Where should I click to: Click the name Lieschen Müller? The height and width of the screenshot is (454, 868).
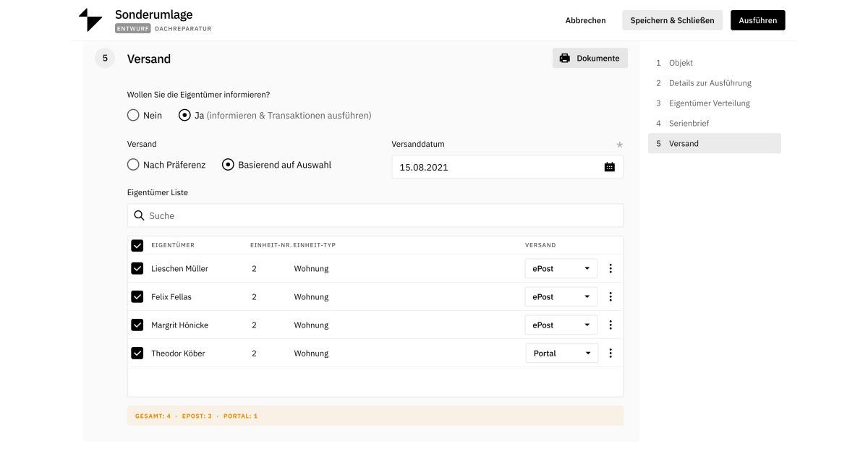pyautogui.click(x=179, y=268)
